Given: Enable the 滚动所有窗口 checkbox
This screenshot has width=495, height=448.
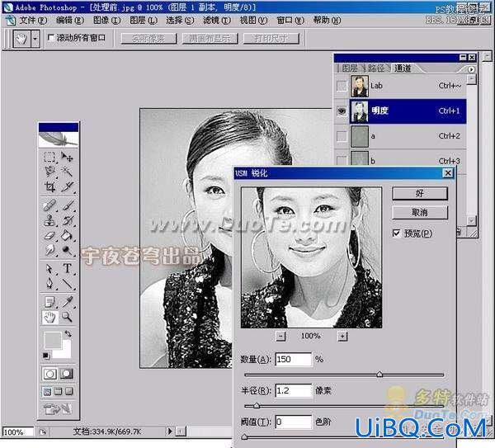Looking at the screenshot, I should [51, 38].
